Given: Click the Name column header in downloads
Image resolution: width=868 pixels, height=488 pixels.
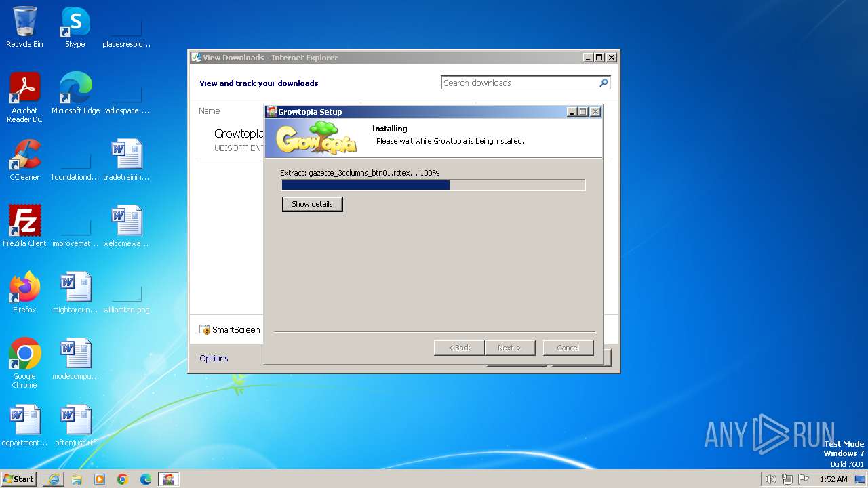Looking at the screenshot, I should (x=210, y=111).
